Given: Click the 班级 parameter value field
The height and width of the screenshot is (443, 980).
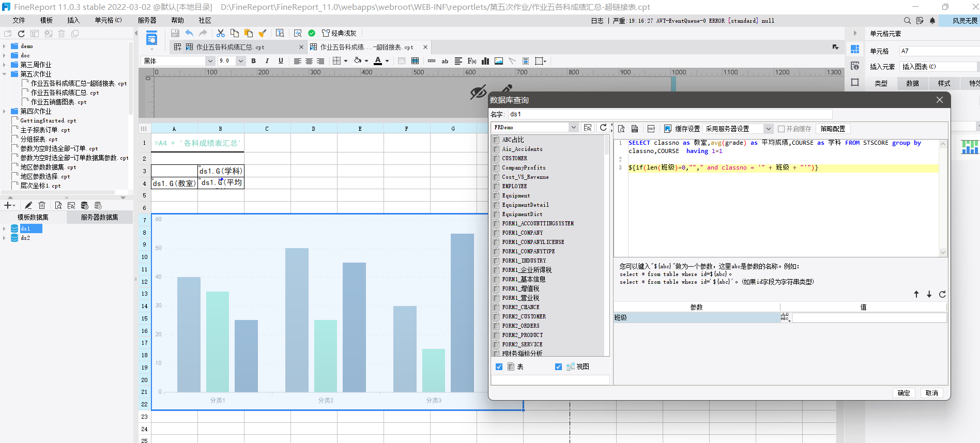Looking at the screenshot, I should point(869,317).
